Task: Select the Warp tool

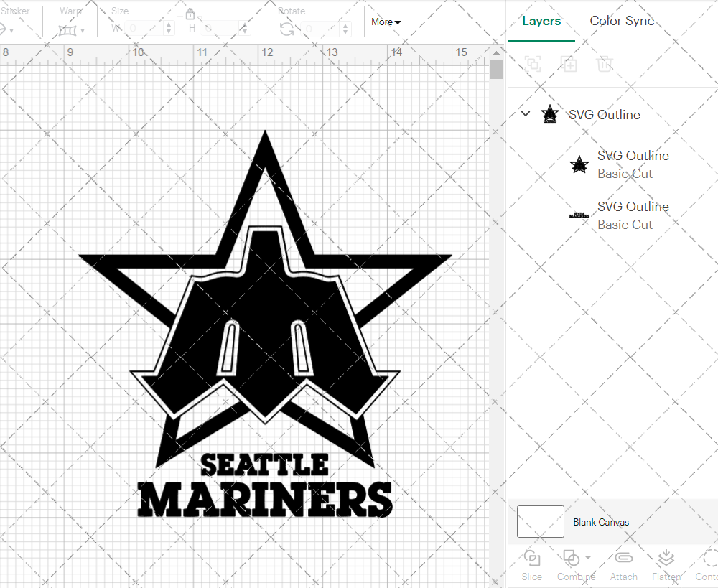Action: tap(68, 29)
